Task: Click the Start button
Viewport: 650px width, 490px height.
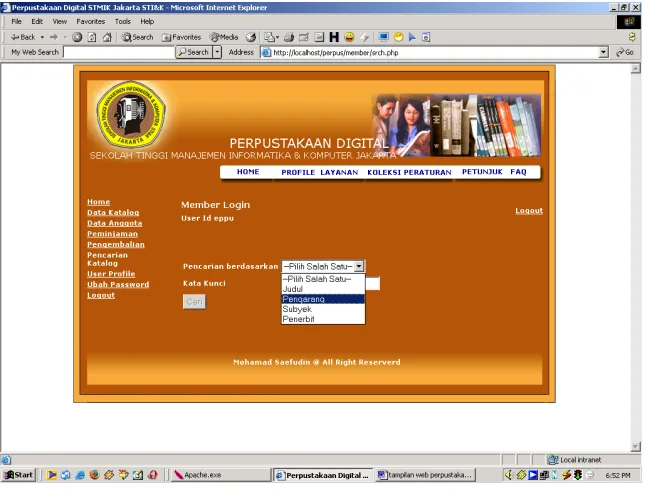Action: pos(19,475)
